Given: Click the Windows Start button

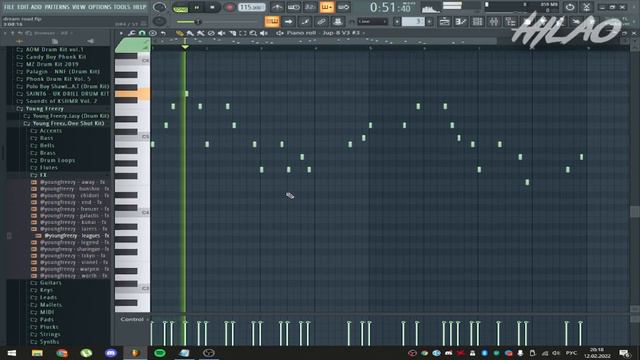Looking at the screenshot, I should [x=11, y=353].
